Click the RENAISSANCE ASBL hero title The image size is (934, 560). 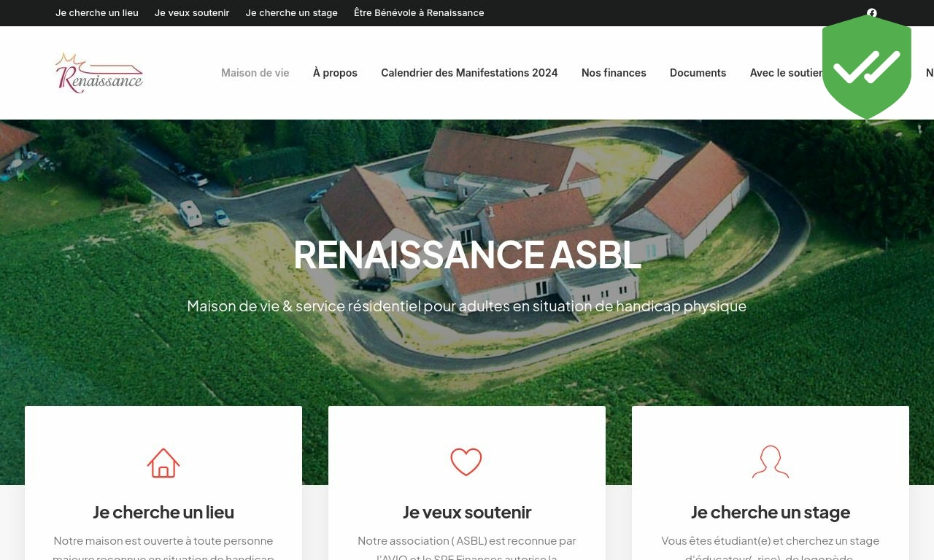[467, 254]
